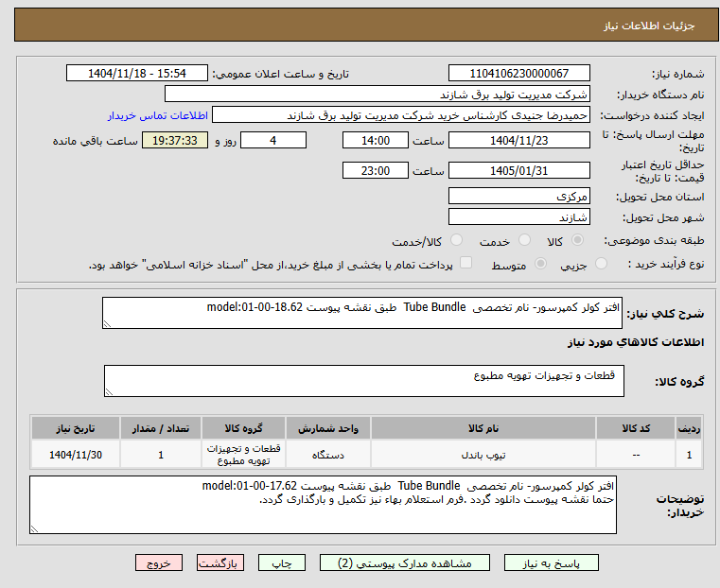Click the استان محل تحویل field مرکزی

point(518,197)
